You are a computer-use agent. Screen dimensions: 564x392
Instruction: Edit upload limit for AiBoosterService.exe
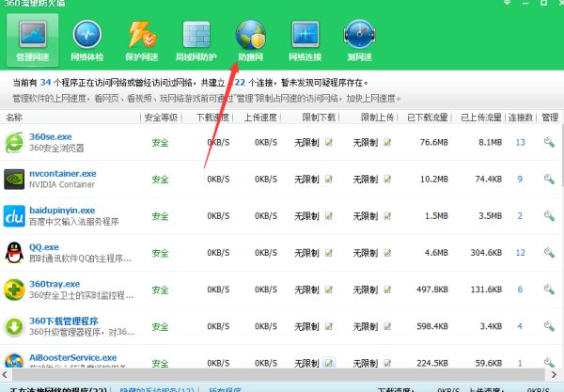pyautogui.click(x=387, y=363)
